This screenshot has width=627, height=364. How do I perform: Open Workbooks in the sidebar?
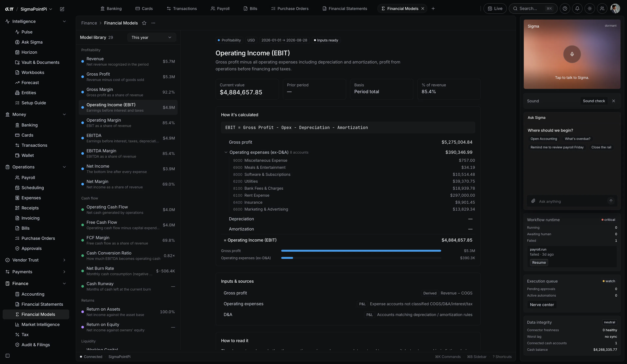(x=36, y=72)
